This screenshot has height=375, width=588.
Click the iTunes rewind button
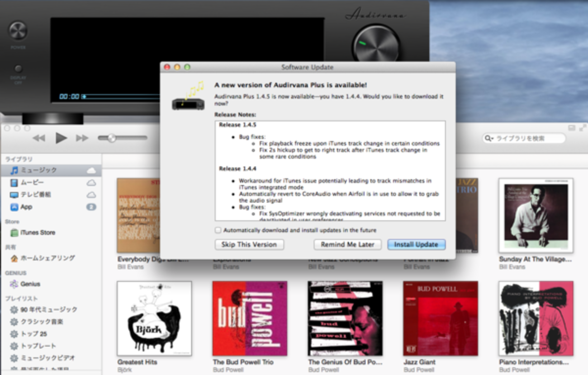tap(39, 138)
